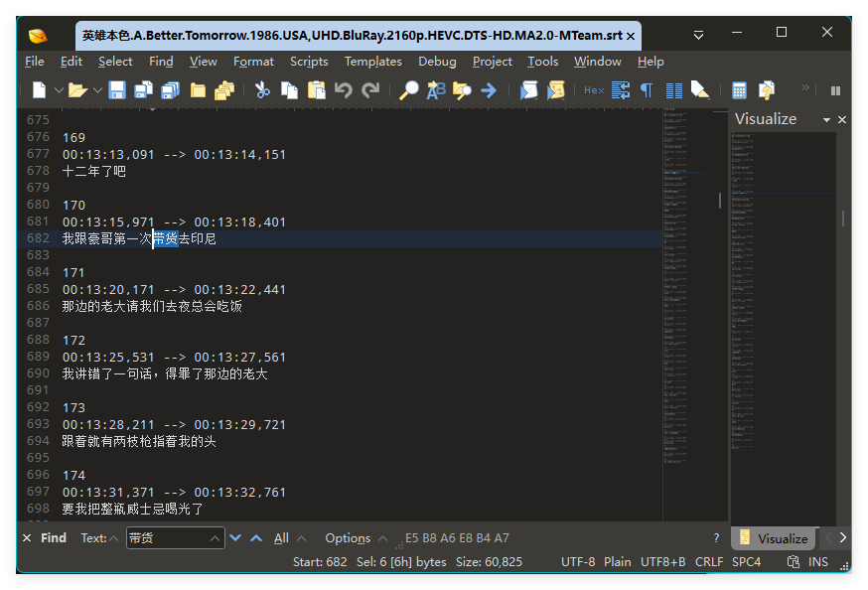Cut selection with the scissors icon

coord(262,89)
